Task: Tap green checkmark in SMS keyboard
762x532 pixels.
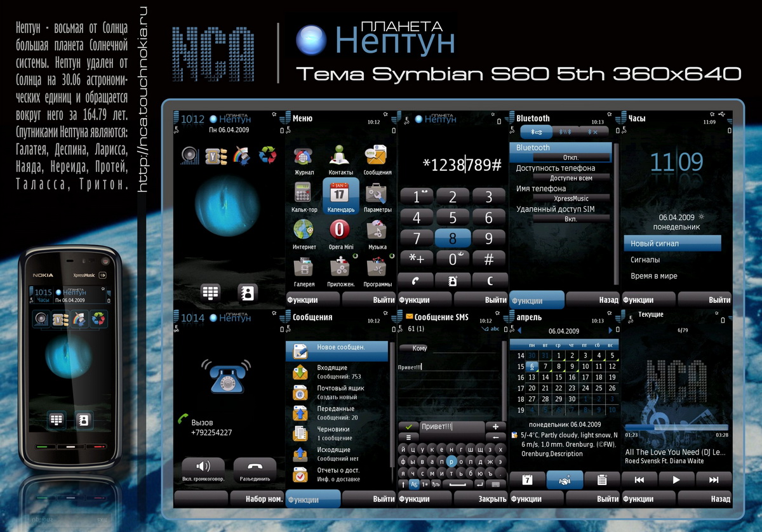Action: tap(408, 427)
